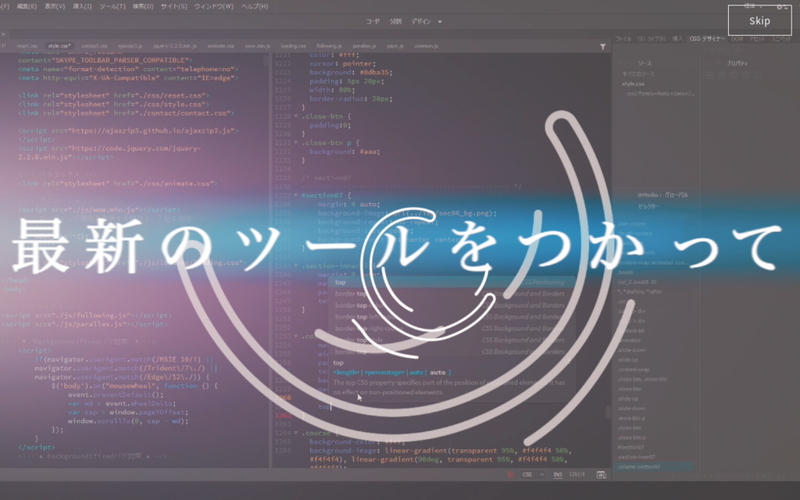Open the ヘルプ(H) menu
This screenshot has width=800, height=500.
coord(254,7)
